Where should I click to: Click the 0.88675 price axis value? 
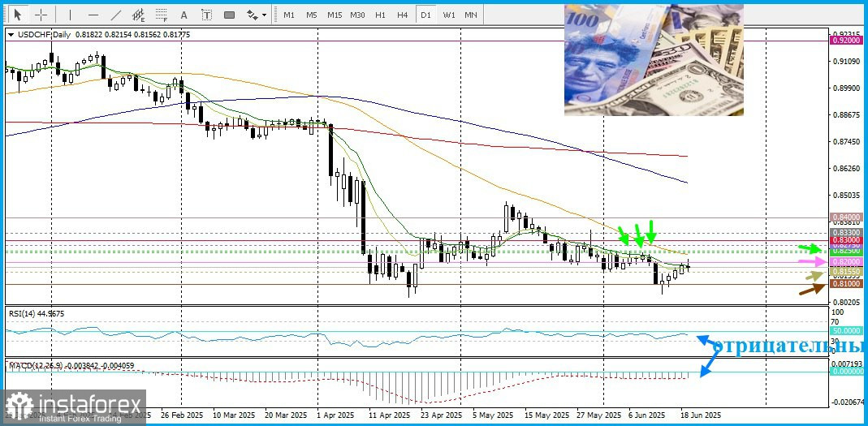point(844,115)
